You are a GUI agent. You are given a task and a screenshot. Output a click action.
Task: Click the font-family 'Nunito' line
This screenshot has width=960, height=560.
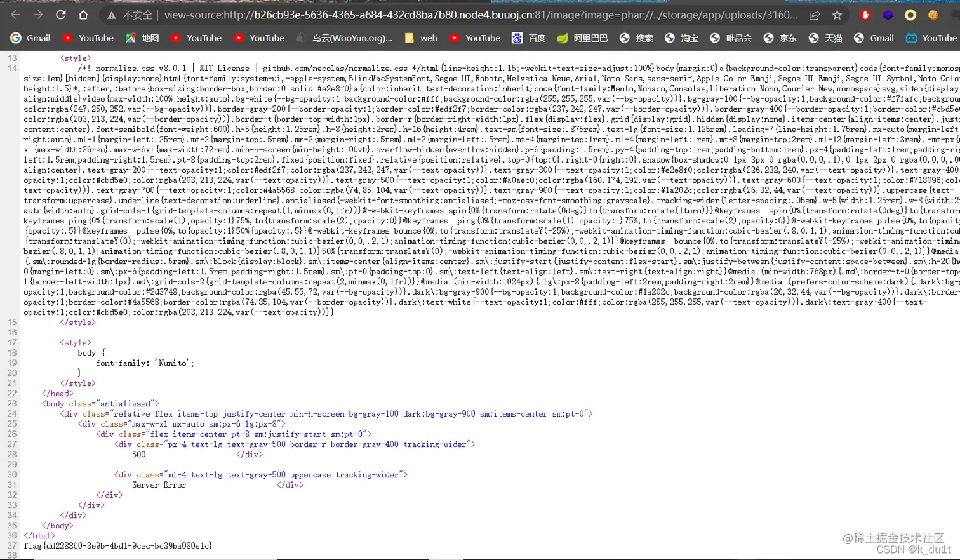pos(145,363)
